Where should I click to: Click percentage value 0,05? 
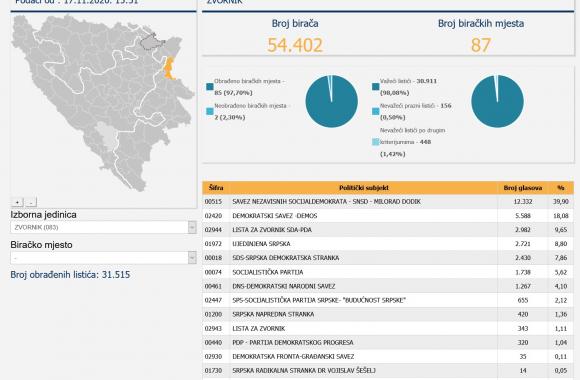pyautogui.click(x=561, y=370)
